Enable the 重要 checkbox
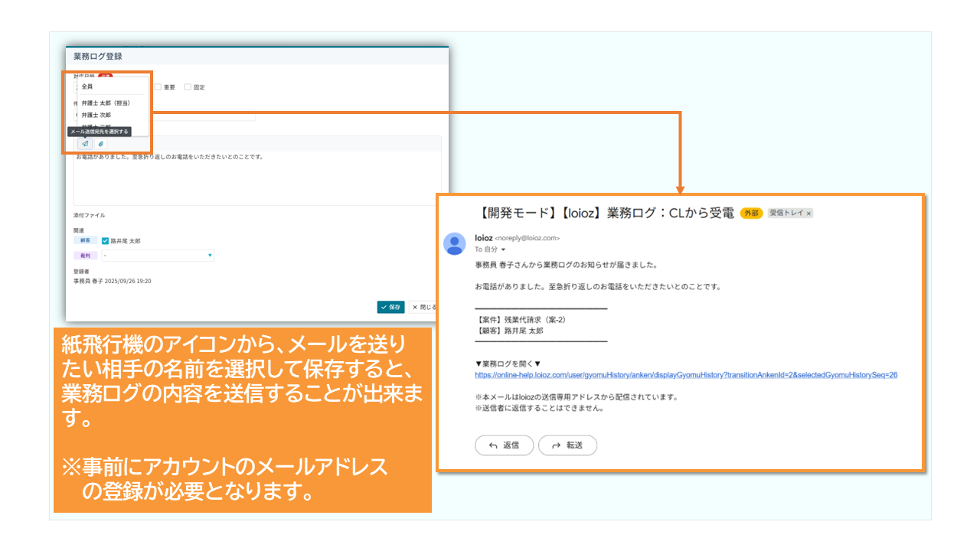Image resolution: width=980 pixels, height=551 pixels. pos(158,87)
